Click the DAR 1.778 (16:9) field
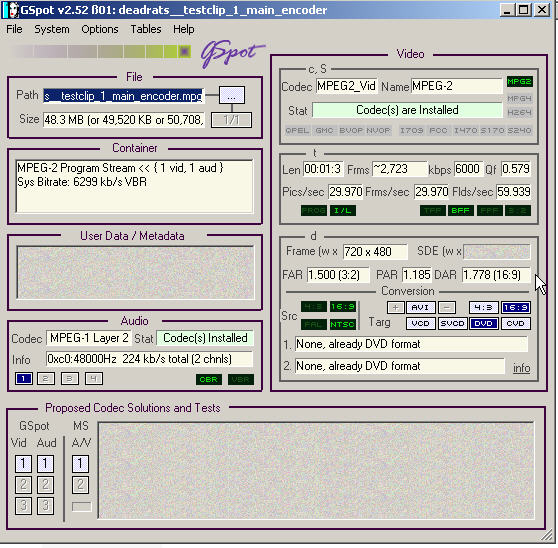Image resolution: width=558 pixels, height=548 pixels. (x=496, y=275)
